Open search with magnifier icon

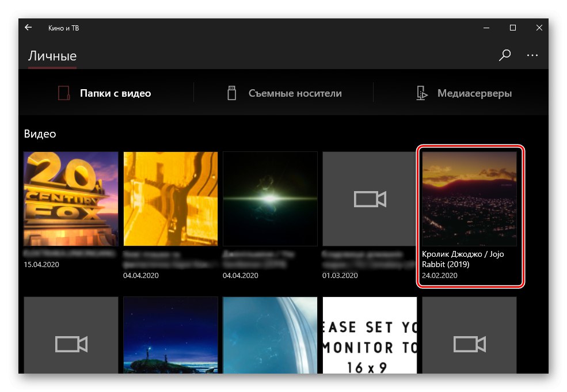[504, 55]
